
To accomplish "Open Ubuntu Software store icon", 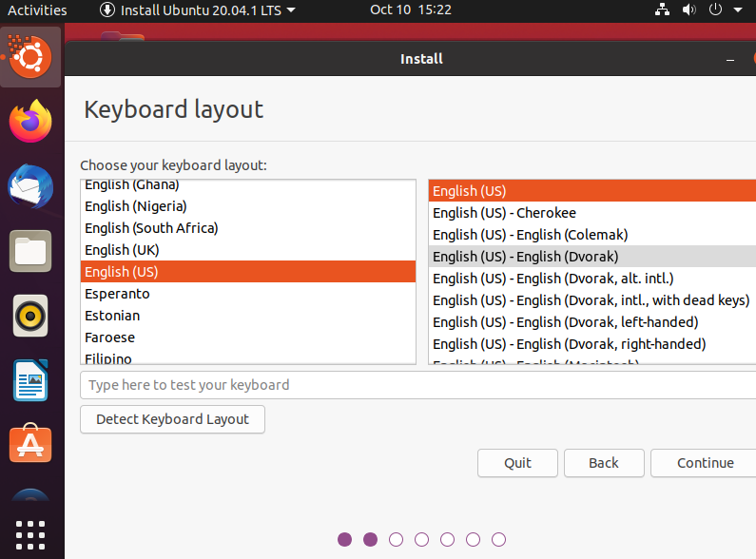I will click(x=30, y=445).
